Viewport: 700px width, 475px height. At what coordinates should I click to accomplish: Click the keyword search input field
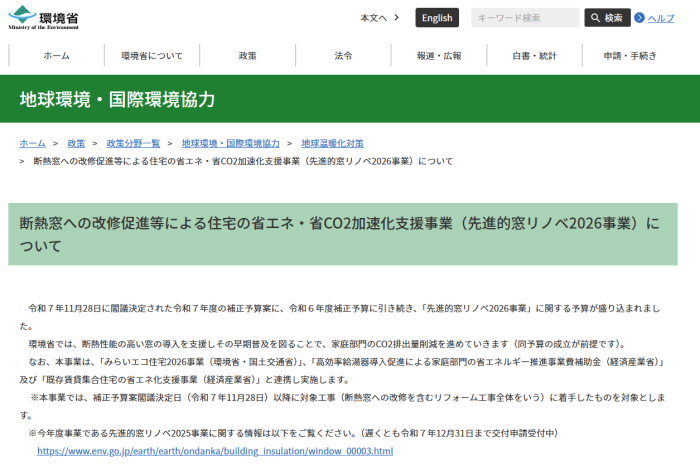525,18
